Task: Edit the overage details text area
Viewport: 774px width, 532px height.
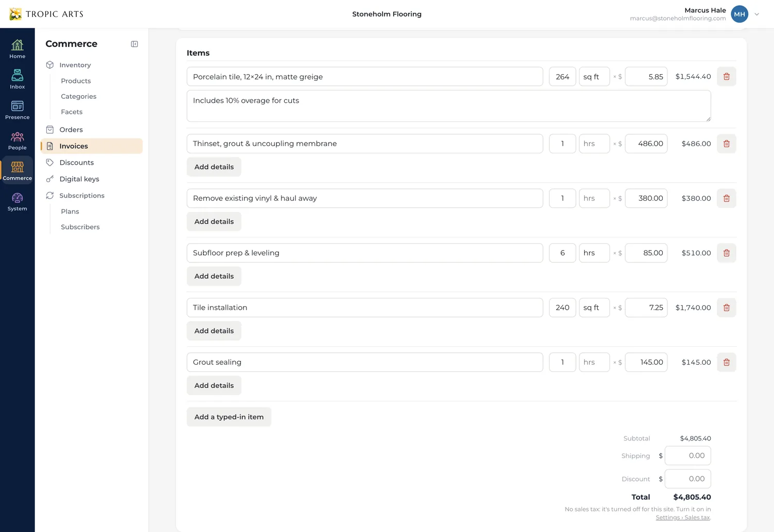Action: pyautogui.click(x=449, y=106)
